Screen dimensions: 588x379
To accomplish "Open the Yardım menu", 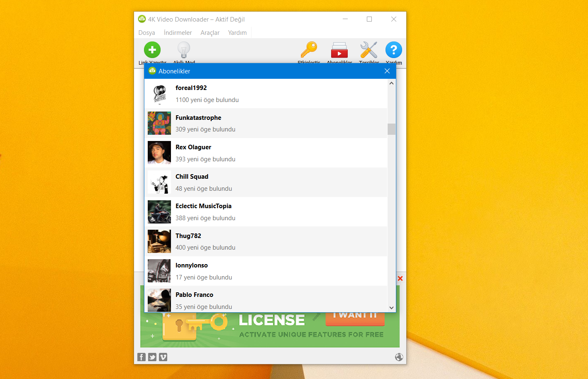I will (x=237, y=33).
